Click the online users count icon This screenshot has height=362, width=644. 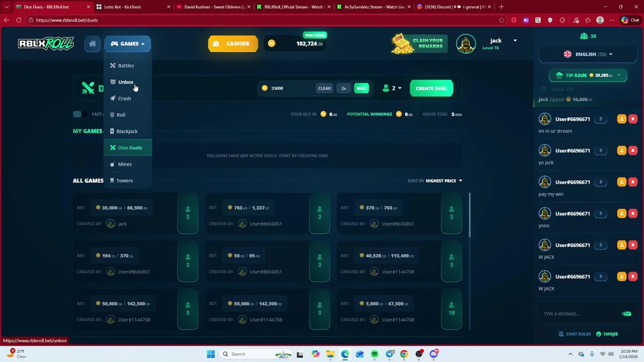(584, 36)
